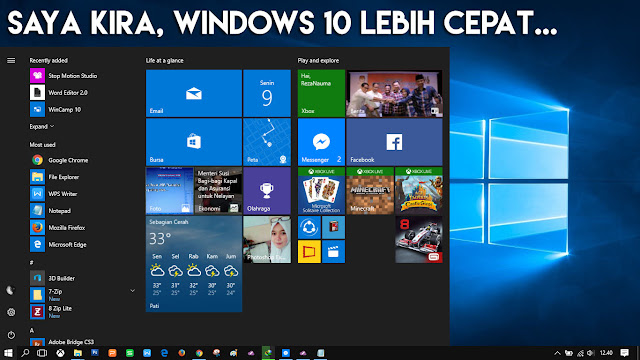Click the 12.40 taskbar clock
640x360 pixels.
click(607, 353)
